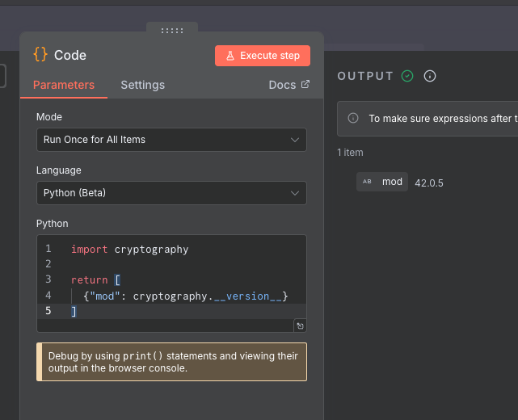This screenshot has height=420, width=518.
Task: Grab the dotted drag handle atop the panel
Action: 172,31
